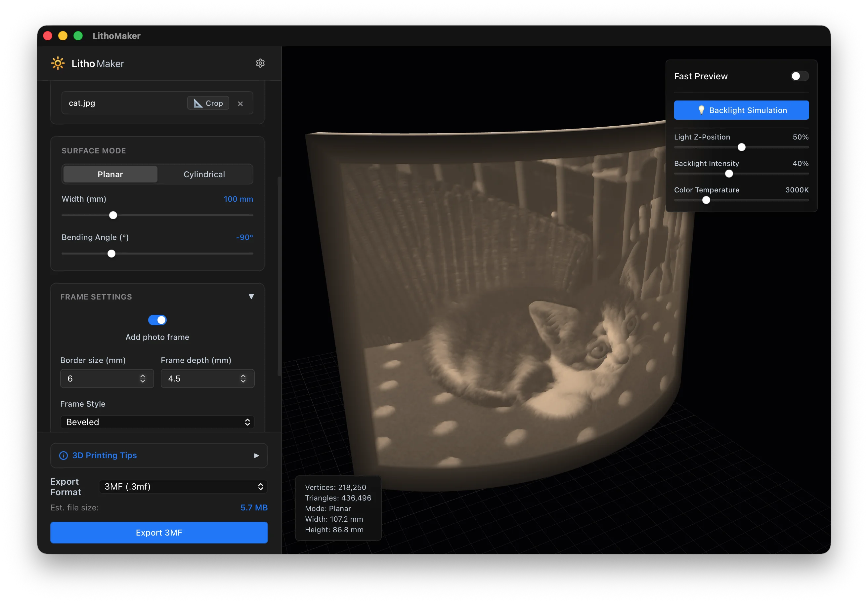Open the Export Format dropdown
The image size is (868, 603).
[x=183, y=487]
